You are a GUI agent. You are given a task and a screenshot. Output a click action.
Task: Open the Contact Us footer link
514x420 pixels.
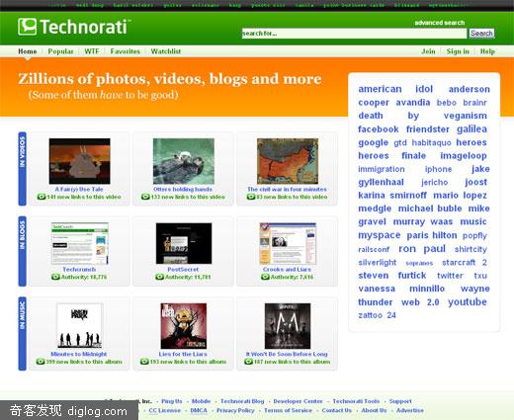tap(337, 410)
